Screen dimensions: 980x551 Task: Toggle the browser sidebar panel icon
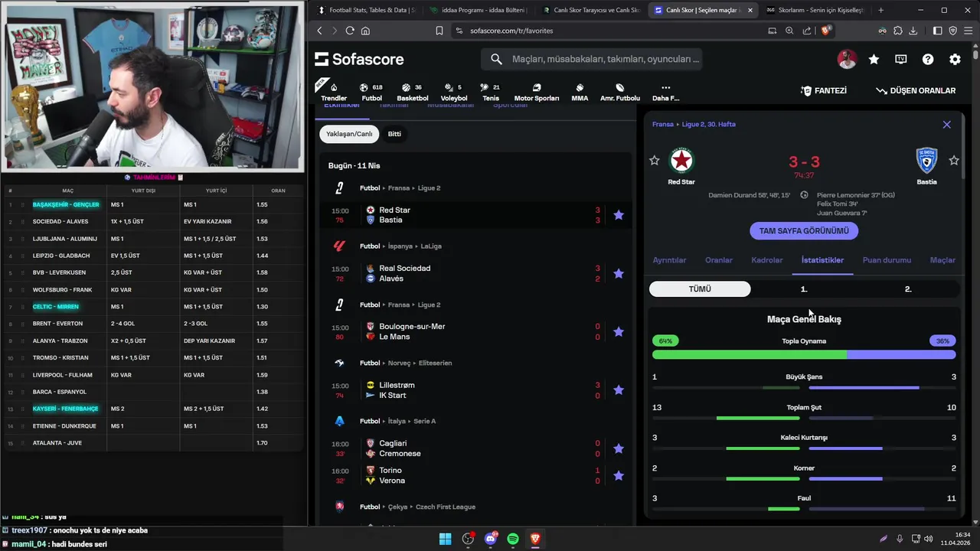(938, 31)
